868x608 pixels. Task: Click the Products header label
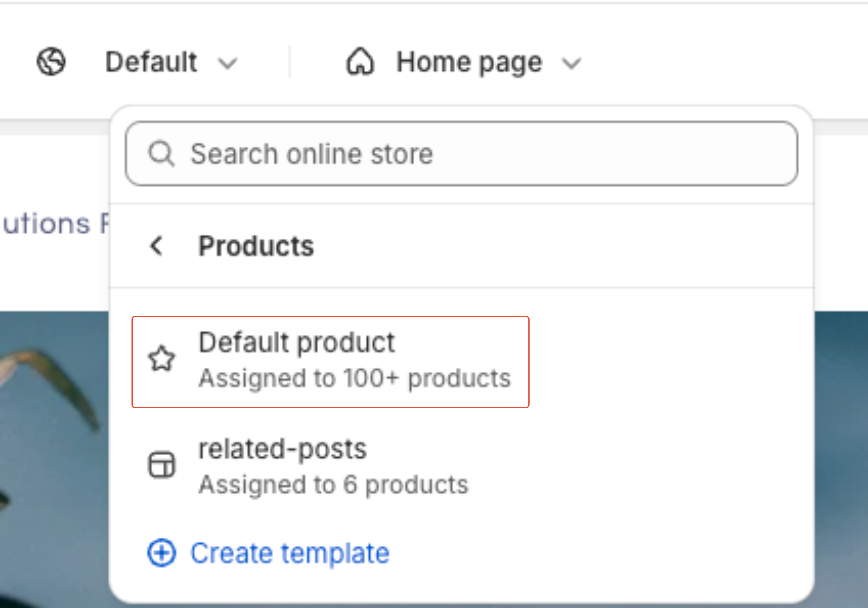(256, 246)
